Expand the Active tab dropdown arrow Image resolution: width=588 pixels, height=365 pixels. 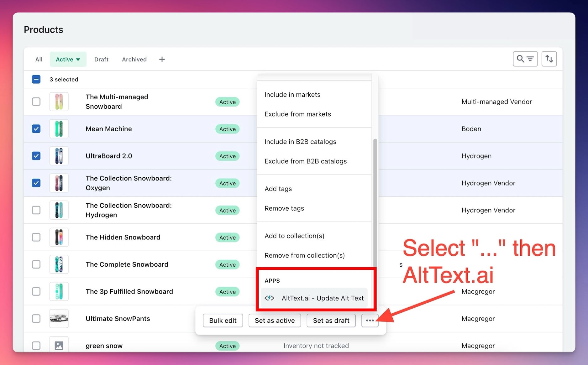pos(78,60)
